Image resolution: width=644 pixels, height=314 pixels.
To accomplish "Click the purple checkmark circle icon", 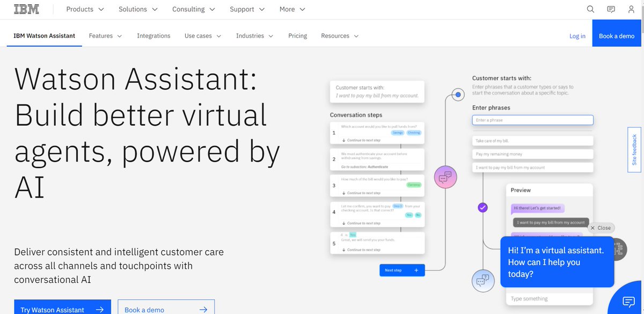I will [x=482, y=207].
